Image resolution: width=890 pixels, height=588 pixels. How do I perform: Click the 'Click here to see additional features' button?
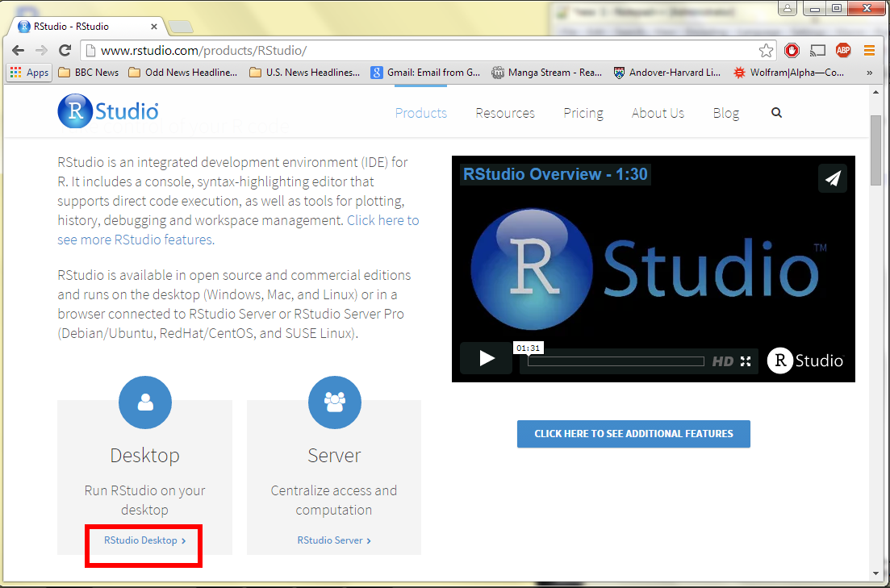pos(633,434)
